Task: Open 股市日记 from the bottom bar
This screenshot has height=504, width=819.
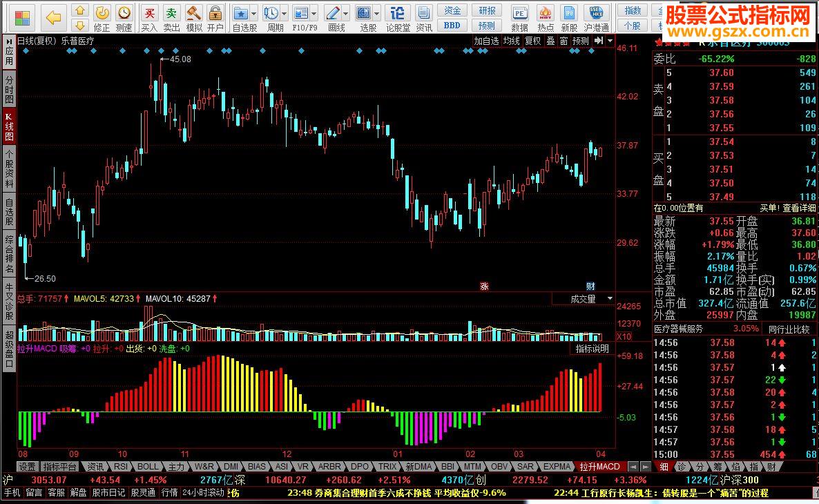Action: (108, 492)
